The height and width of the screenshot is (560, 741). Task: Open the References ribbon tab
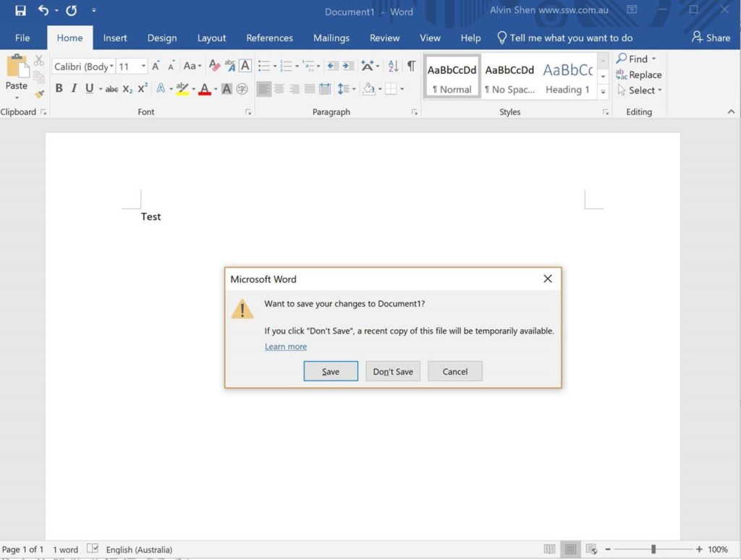(x=269, y=38)
